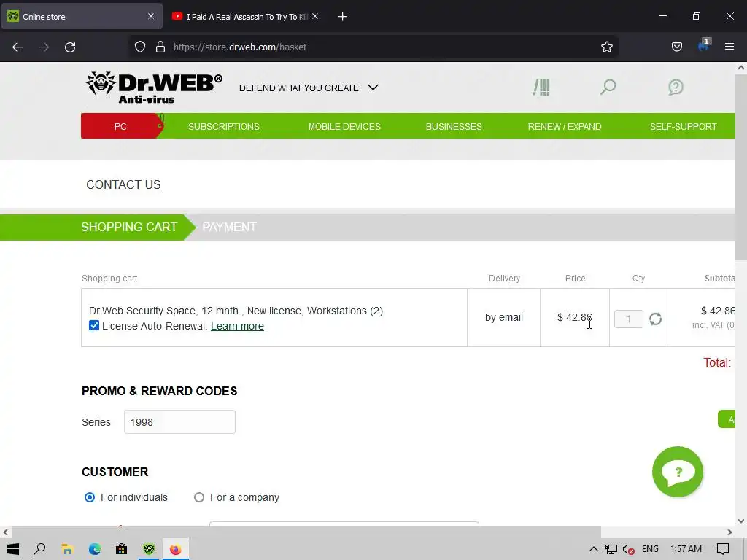
Task: Open the Firefox shield tracking protection icon
Action: click(139, 47)
